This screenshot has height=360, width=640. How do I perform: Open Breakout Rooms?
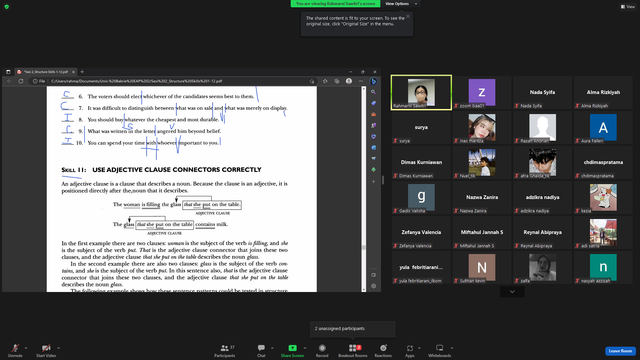[x=353, y=350]
